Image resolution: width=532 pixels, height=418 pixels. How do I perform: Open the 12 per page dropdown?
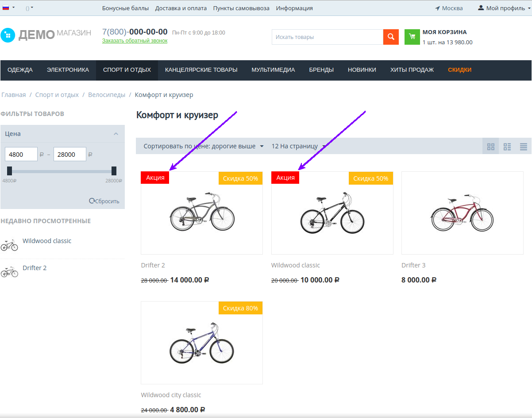pos(298,146)
